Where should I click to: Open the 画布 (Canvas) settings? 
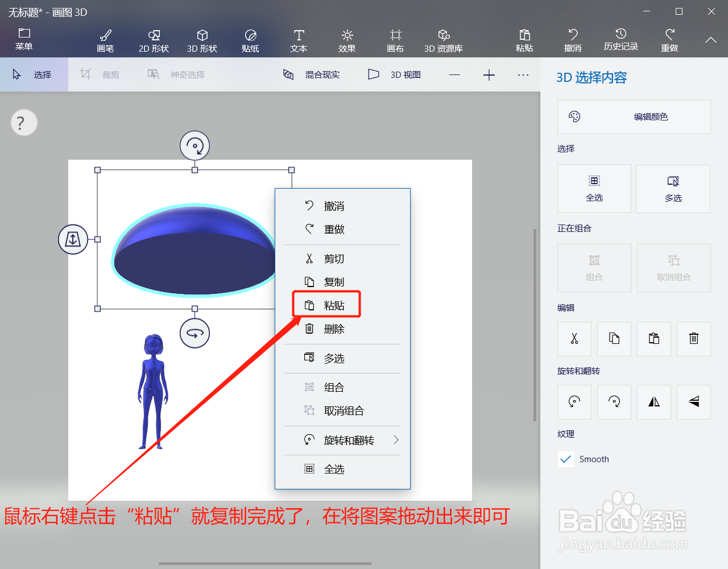[395, 40]
